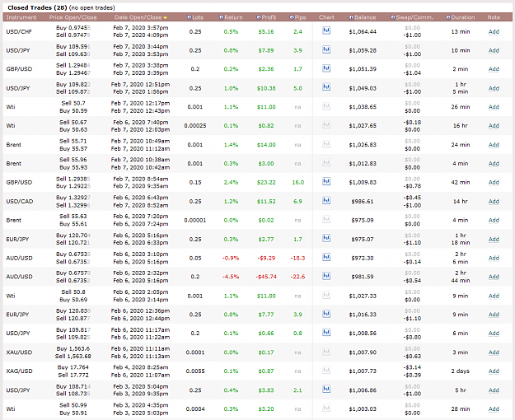
Task: Open chart for USD/JPY trade with $0.66 profit
Action: [x=326, y=333]
